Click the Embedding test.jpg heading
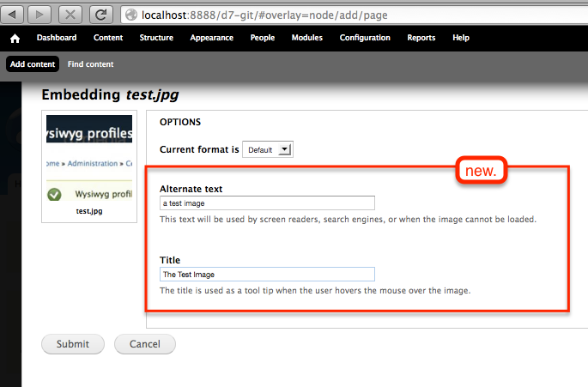The image size is (588, 387). (110, 95)
